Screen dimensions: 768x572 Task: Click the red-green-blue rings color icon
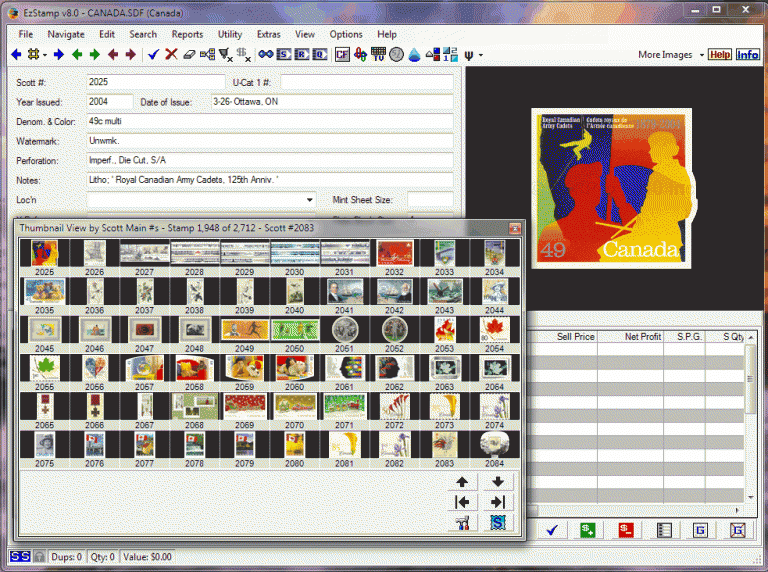360,54
